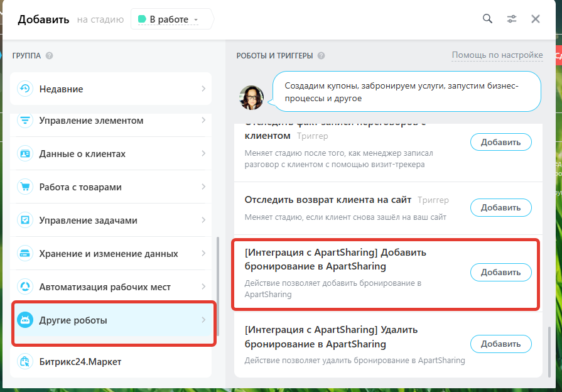The height and width of the screenshot is (392, 562).
Task: Click the assistant avatar photo
Action: [x=251, y=97]
